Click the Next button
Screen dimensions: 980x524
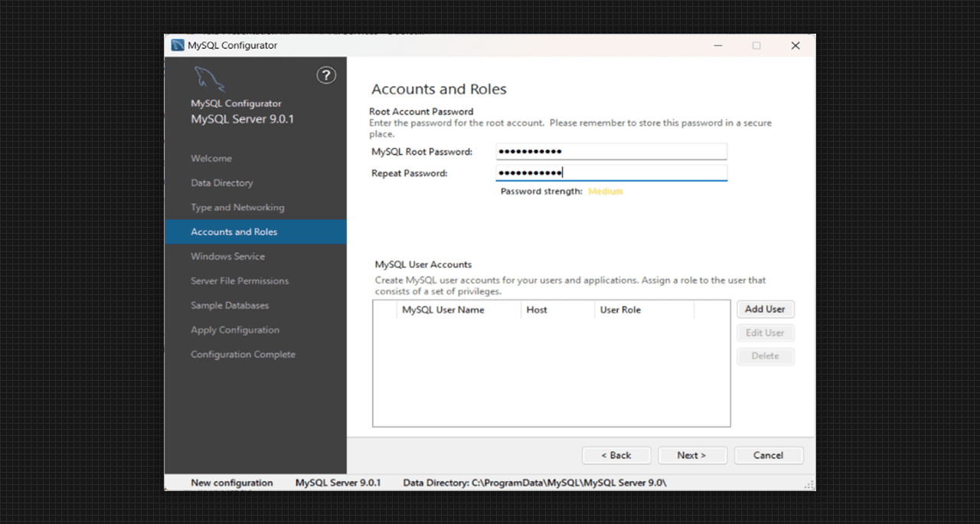[691, 455]
